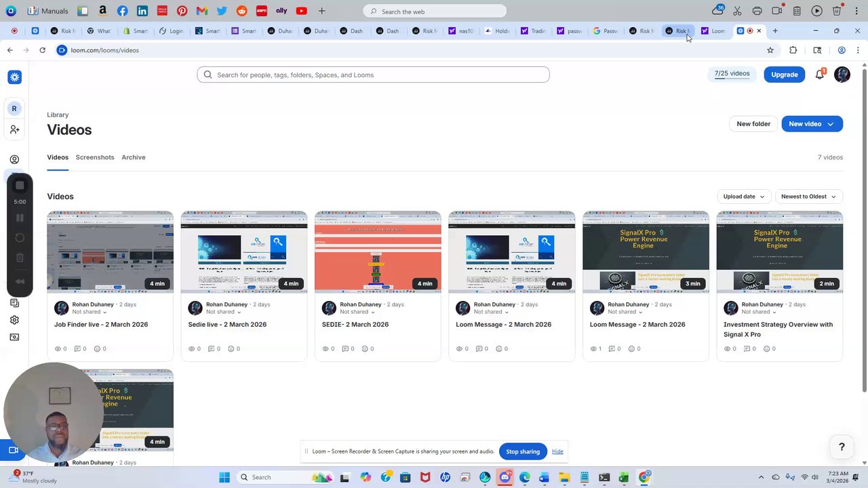Click the help question mark button
This screenshot has width=868, height=488.
tap(842, 447)
